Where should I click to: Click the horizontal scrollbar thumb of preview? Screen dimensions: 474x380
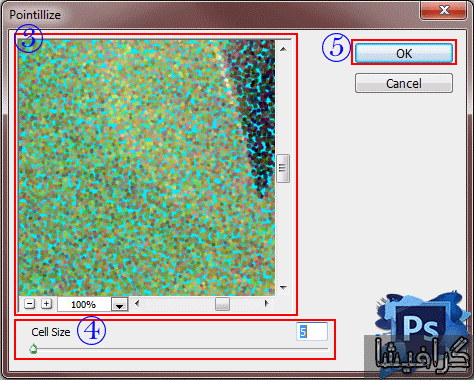pyautogui.click(x=222, y=304)
